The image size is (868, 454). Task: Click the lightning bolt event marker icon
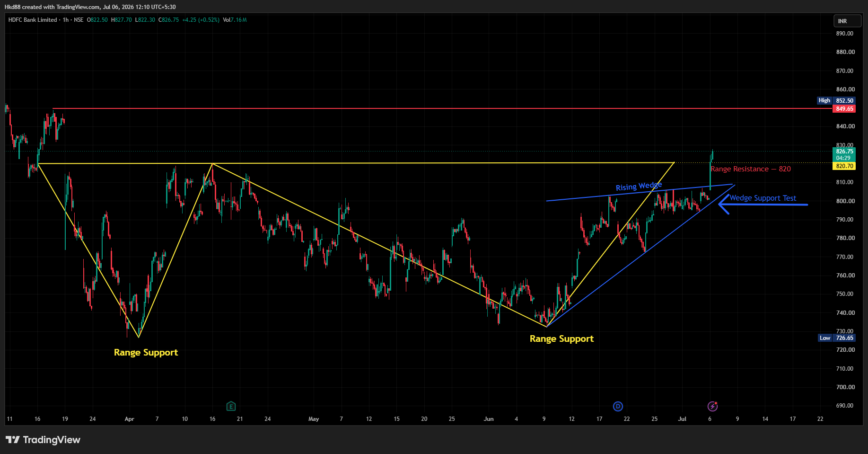[712, 406]
